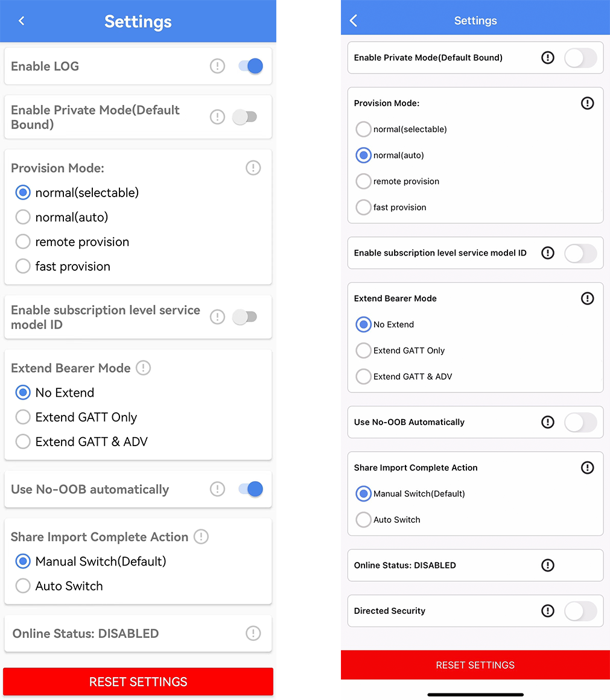This screenshot has width=610, height=700.
Task: Tap the Directed Security label
Action: 389,611
